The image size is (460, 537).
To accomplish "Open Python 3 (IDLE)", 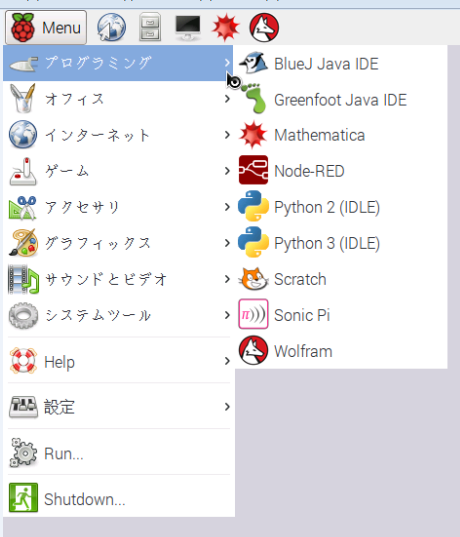I will 341,243.
